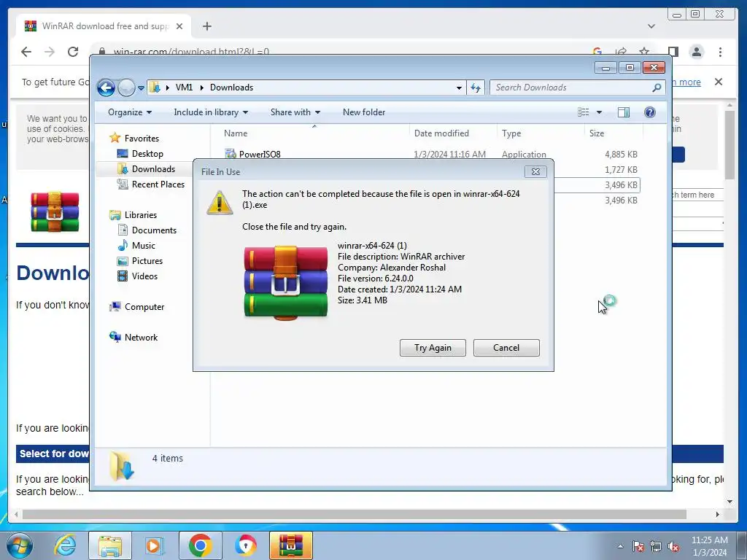This screenshot has height=560, width=747.
Task: Click the Explorer back arrow button
Action: coord(106,87)
